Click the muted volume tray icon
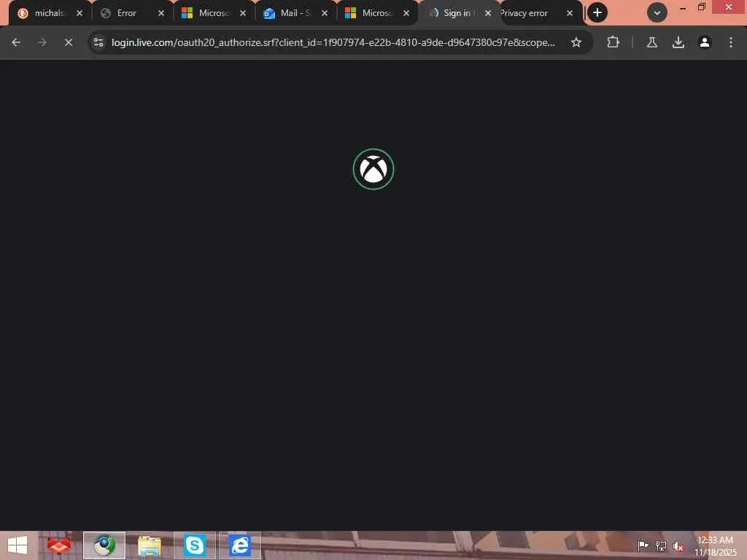This screenshot has width=747, height=560. click(x=678, y=545)
